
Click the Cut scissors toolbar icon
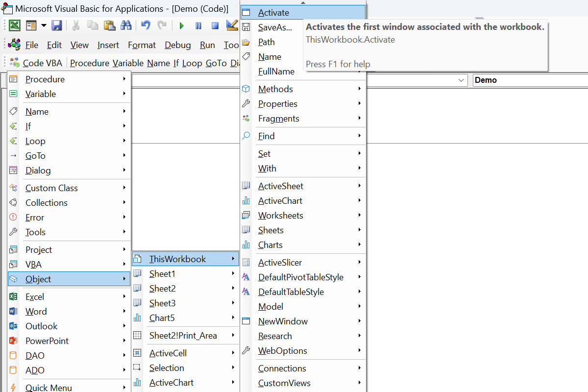click(x=76, y=25)
